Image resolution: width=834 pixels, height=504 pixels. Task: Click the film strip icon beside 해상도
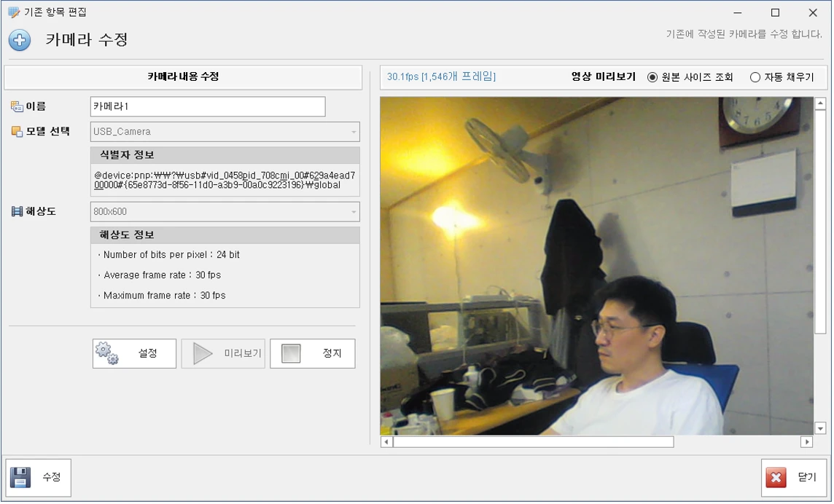(x=17, y=212)
